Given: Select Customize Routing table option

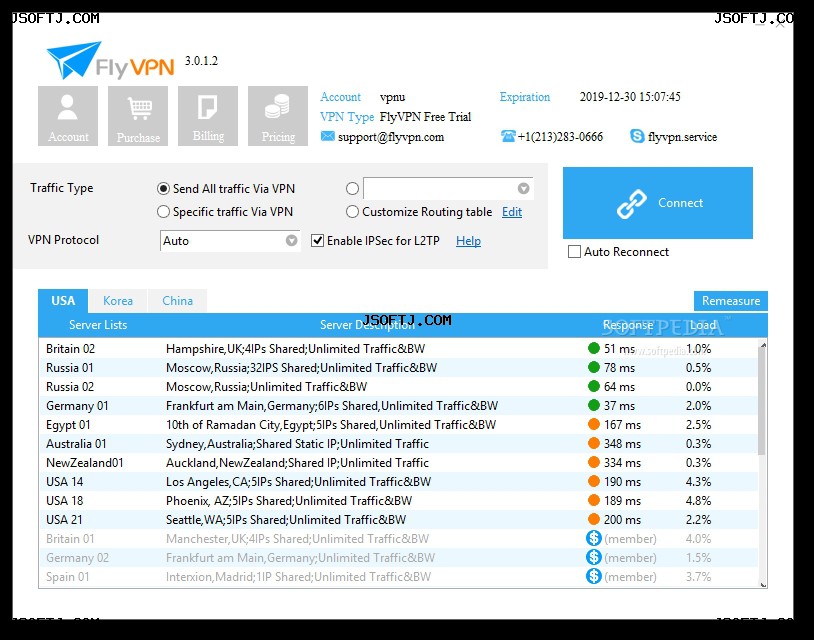Looking at the screenshot, I should coord(352,212).
